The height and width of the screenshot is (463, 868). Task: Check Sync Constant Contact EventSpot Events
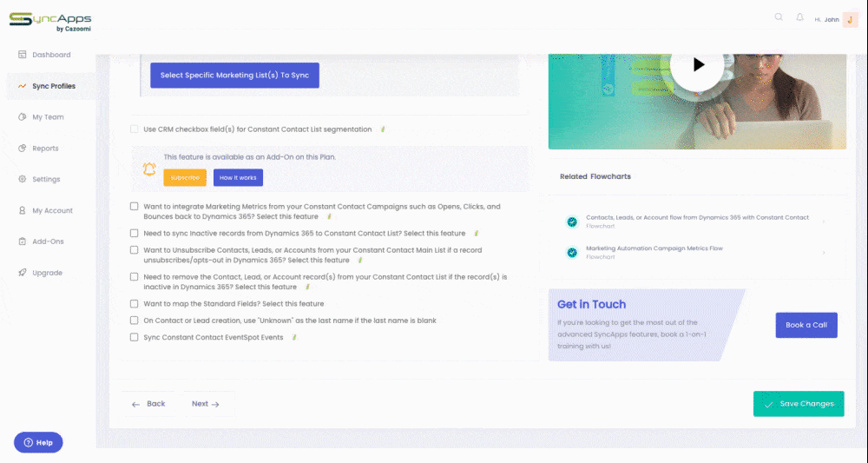tap(134, 337)
